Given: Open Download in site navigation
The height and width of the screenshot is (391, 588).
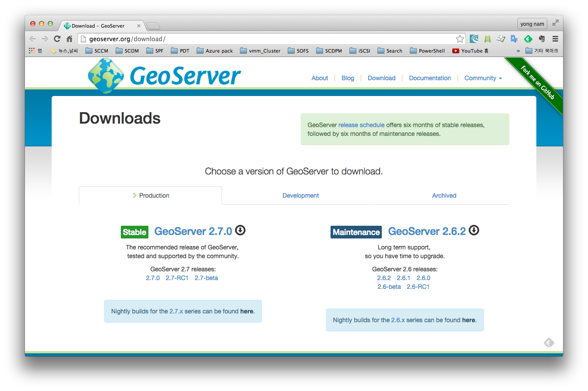Looking at the screenshot, I should tap(381, 78).
